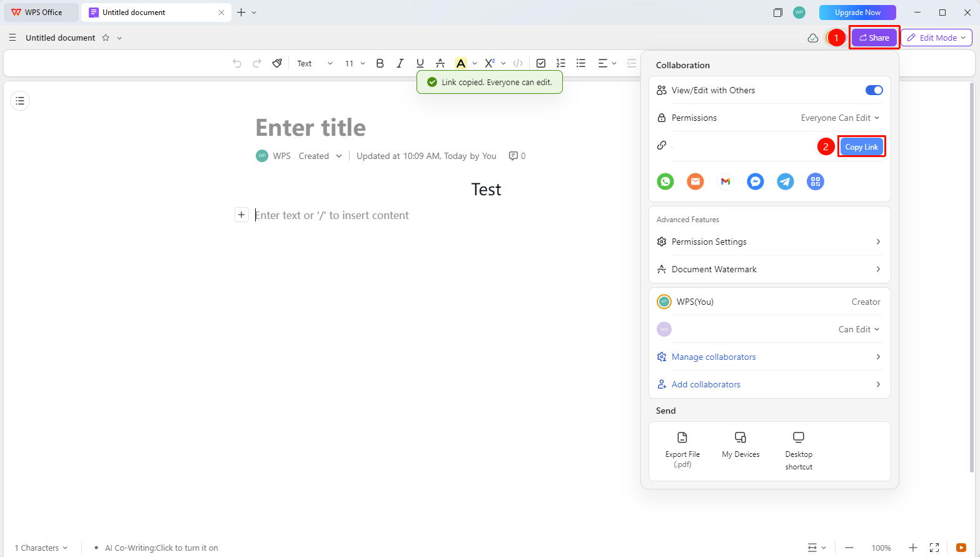This screenshot has height=557, width=980.
Task: Click the Copy Link button
Action: (861, 146)
